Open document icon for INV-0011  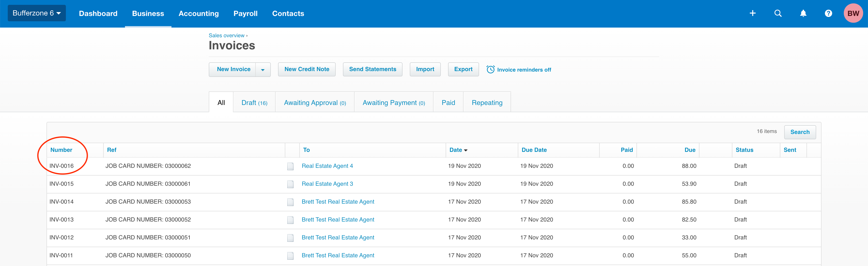[x=290, y=256]
